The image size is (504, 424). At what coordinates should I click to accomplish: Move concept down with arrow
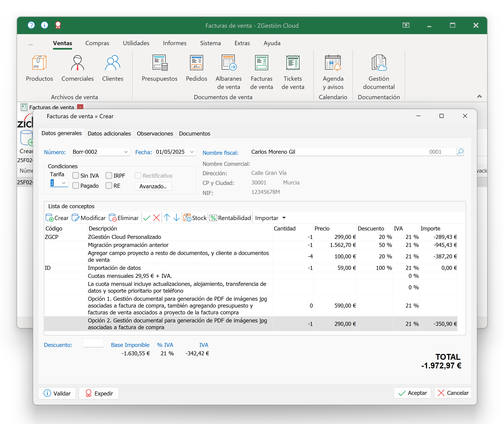(177, 218)
